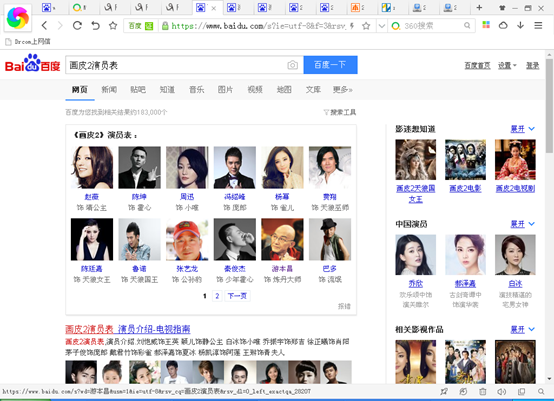The width and height of the screenshot is (554, 401).
Task: Click the 游本昌 name link
Action: coord(282,269)
